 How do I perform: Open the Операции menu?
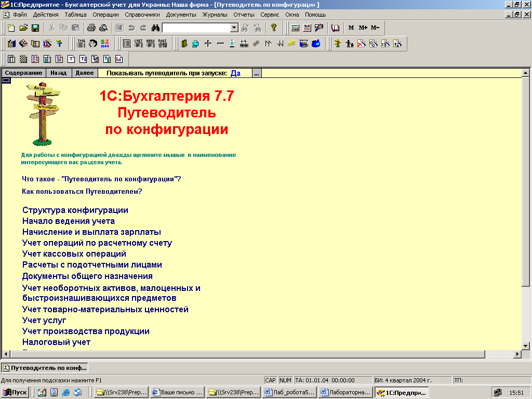105,15
